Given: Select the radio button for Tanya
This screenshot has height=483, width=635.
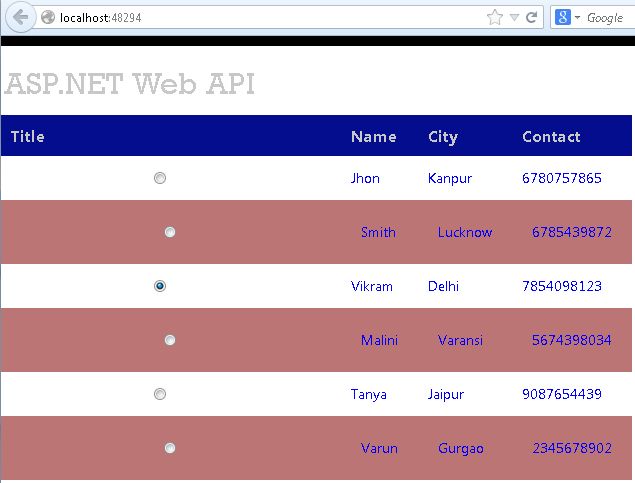Looking at the screenshot, I should [160, 394].
